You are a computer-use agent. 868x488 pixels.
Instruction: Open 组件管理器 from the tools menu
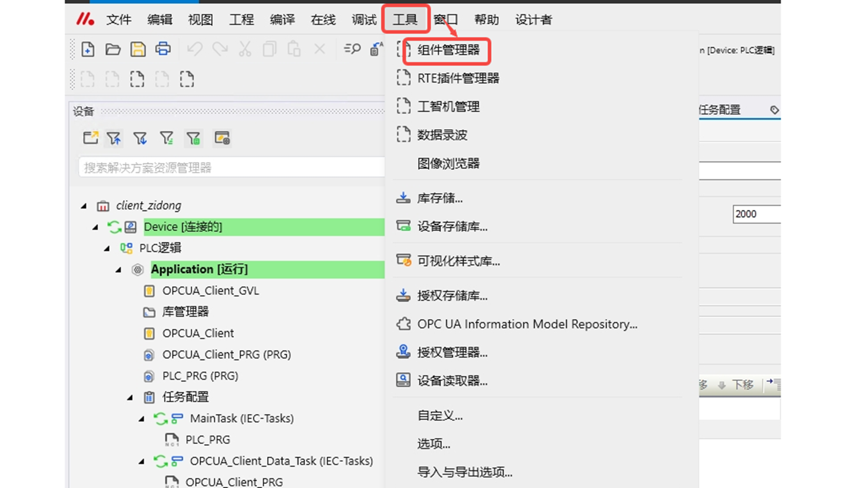448,50
